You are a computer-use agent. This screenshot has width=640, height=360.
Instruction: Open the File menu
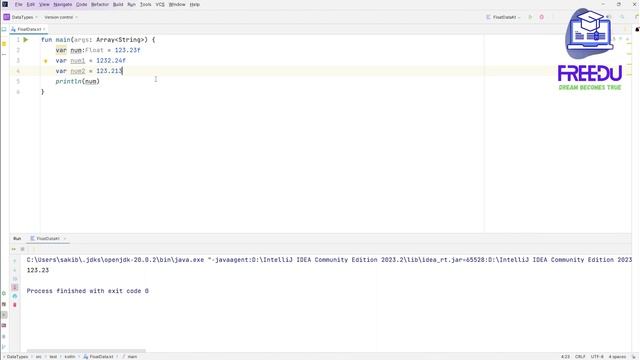point(19,4)
